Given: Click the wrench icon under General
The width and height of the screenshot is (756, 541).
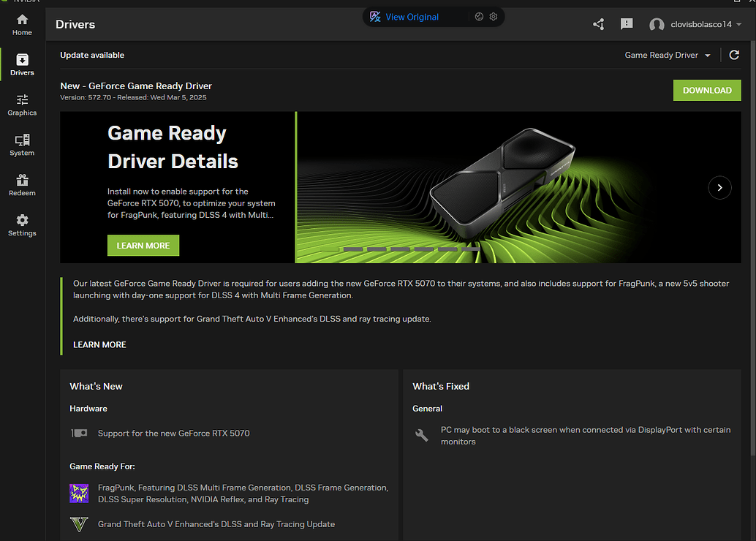Looking at the screenshot, I should (x=421, y=436).
